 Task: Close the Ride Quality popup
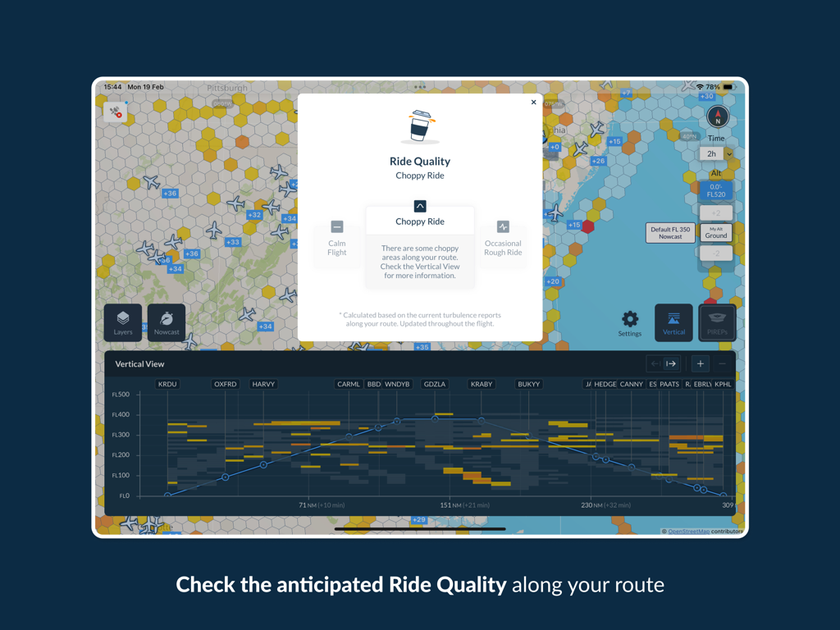533,103
